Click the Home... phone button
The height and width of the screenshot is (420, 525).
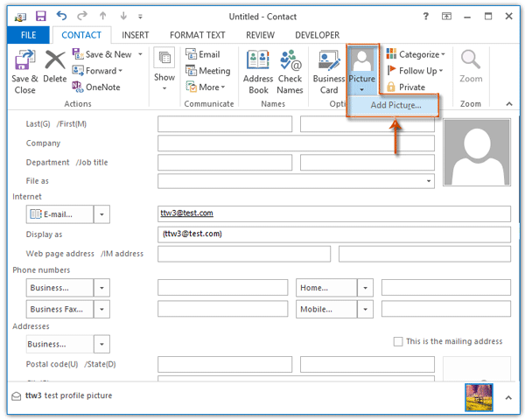click(x=326, y=288)
